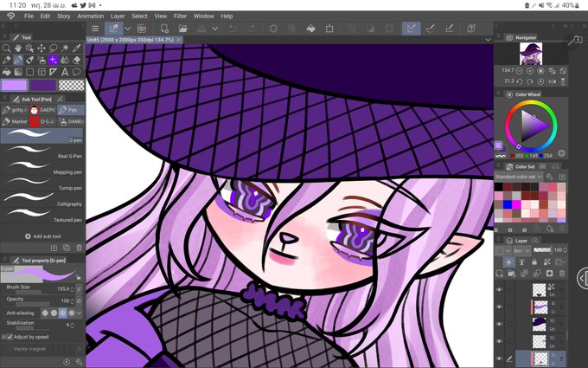
Task: Toggle visibility of the topmost layer
Action: click(x=499, y=289)
